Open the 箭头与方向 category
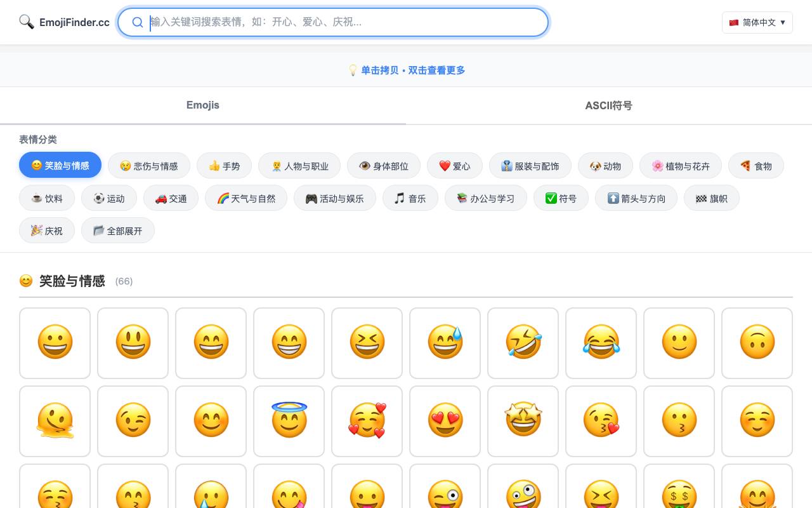 (636, 198)
